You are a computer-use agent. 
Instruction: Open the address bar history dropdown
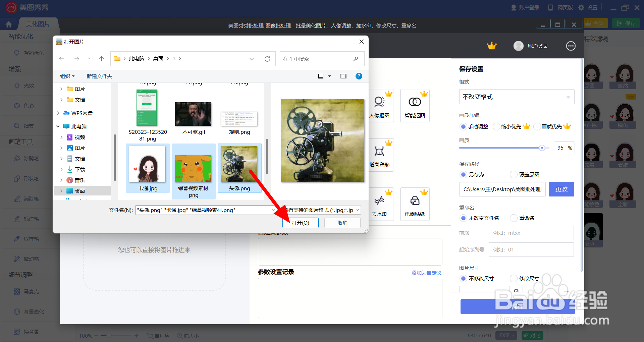(x=252, y=59)
